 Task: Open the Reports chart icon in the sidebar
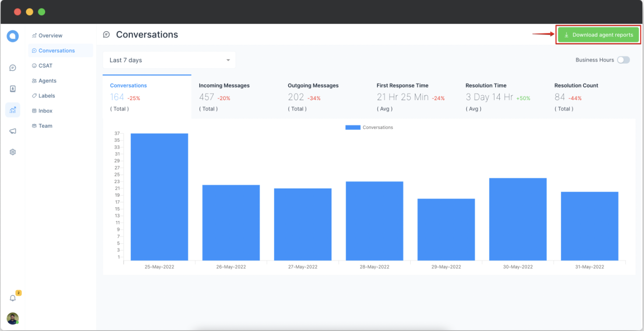(13, 110)
